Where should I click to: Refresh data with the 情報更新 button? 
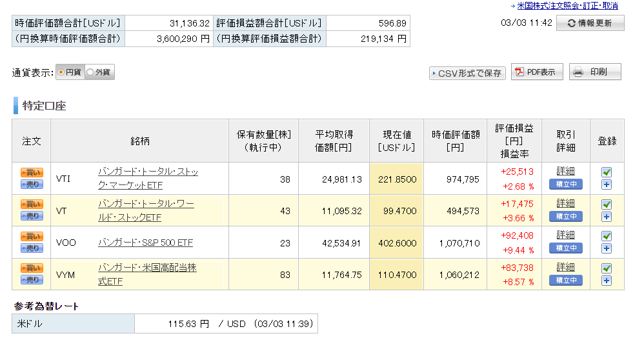click(590, 23)
